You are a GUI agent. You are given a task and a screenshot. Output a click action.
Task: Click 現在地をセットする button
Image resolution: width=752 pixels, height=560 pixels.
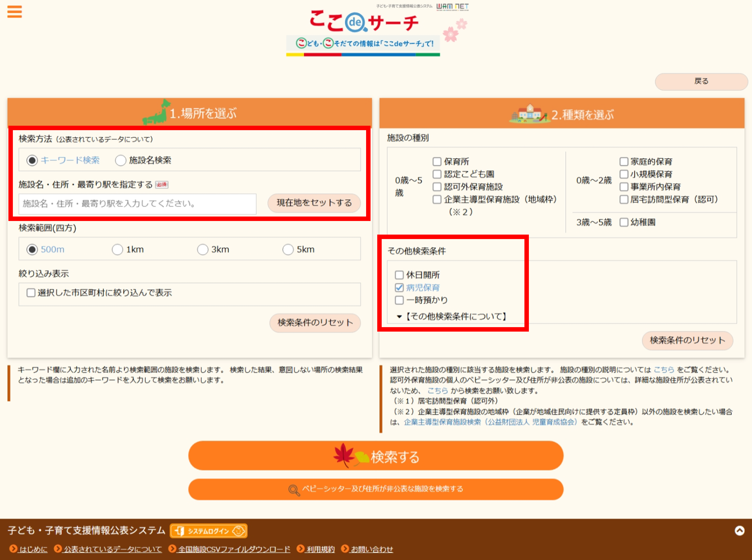pos(314,203)
